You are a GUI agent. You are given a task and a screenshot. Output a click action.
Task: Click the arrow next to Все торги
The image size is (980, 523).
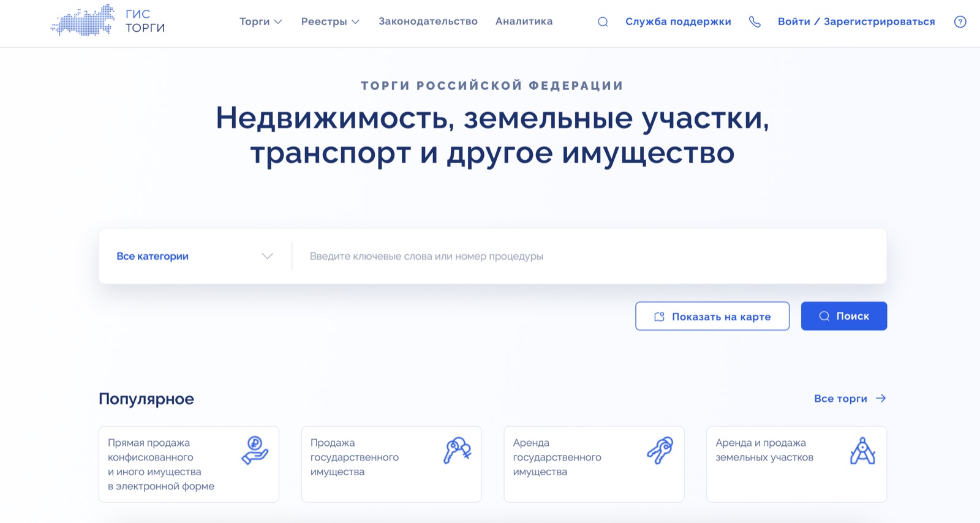881,399
